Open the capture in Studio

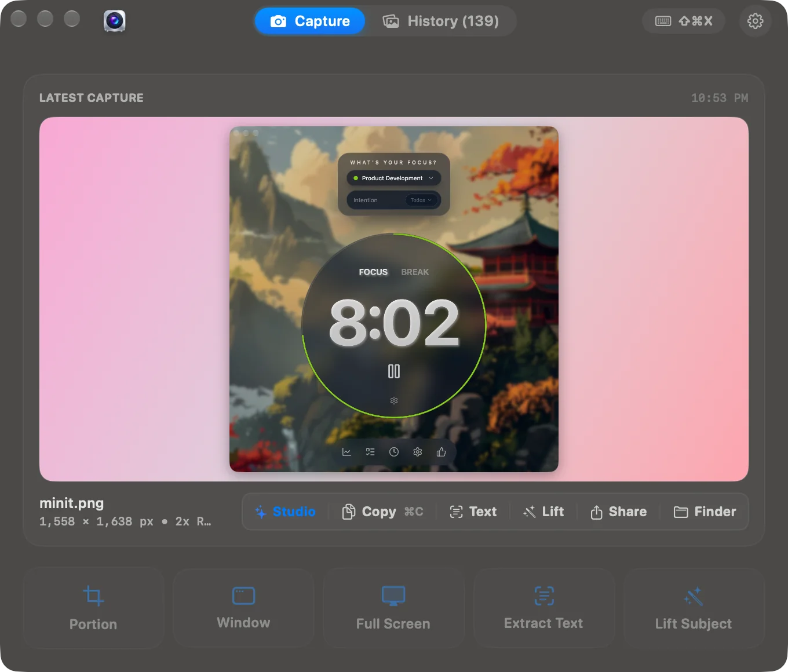286,512
